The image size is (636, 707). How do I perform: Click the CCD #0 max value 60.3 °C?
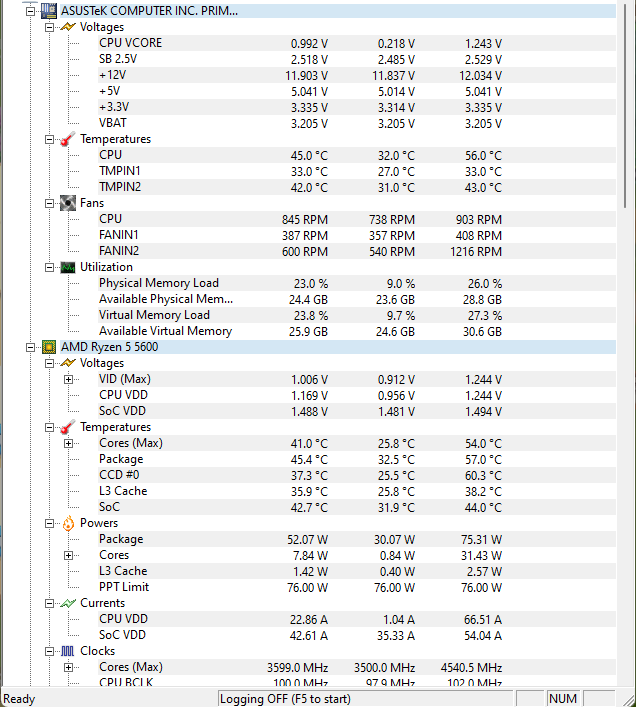tap(483, 476)
